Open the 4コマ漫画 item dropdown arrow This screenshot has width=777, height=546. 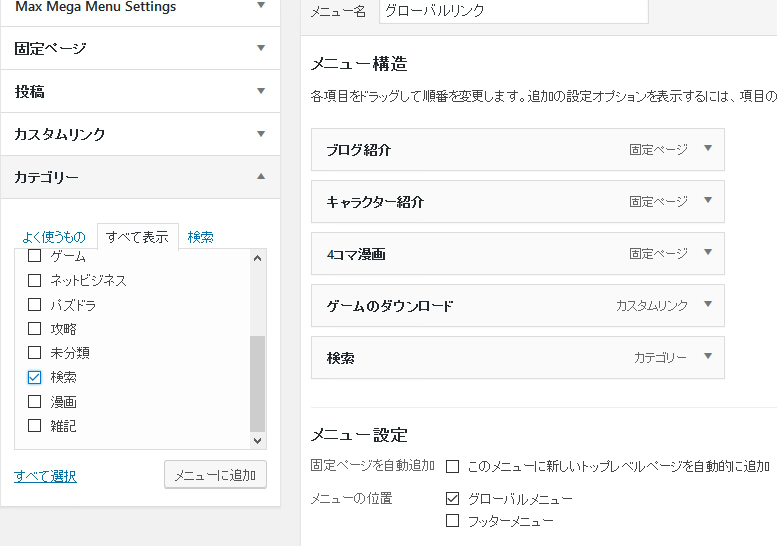(x=708, y=252)
